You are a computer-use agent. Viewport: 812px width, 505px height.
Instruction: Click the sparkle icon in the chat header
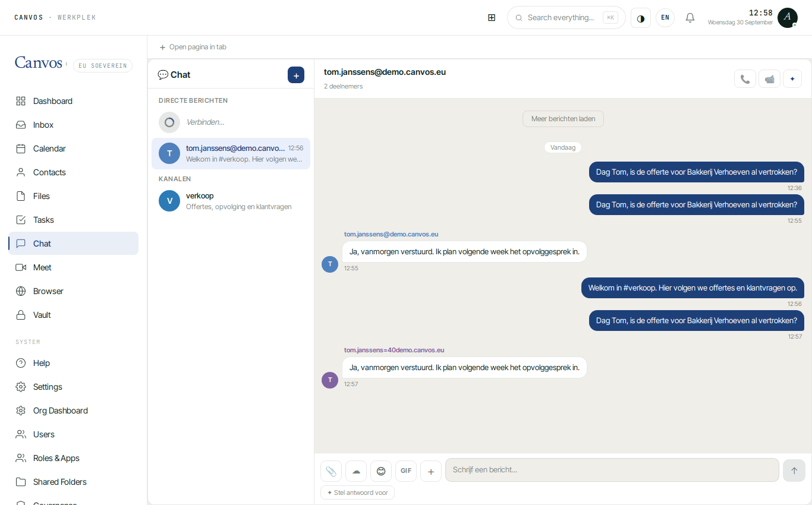point(792,79)
